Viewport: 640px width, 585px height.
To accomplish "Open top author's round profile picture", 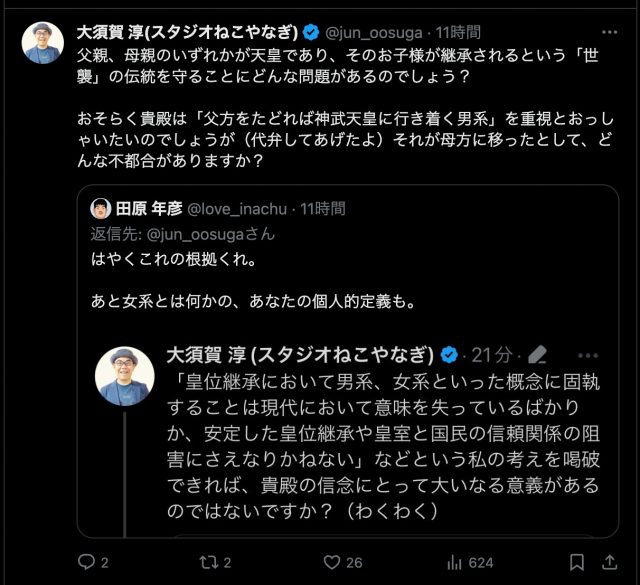I will pos(44,42).
